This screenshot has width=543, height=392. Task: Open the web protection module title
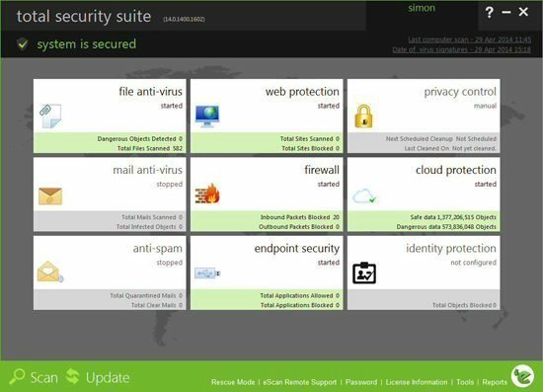[x=302, y=92]
